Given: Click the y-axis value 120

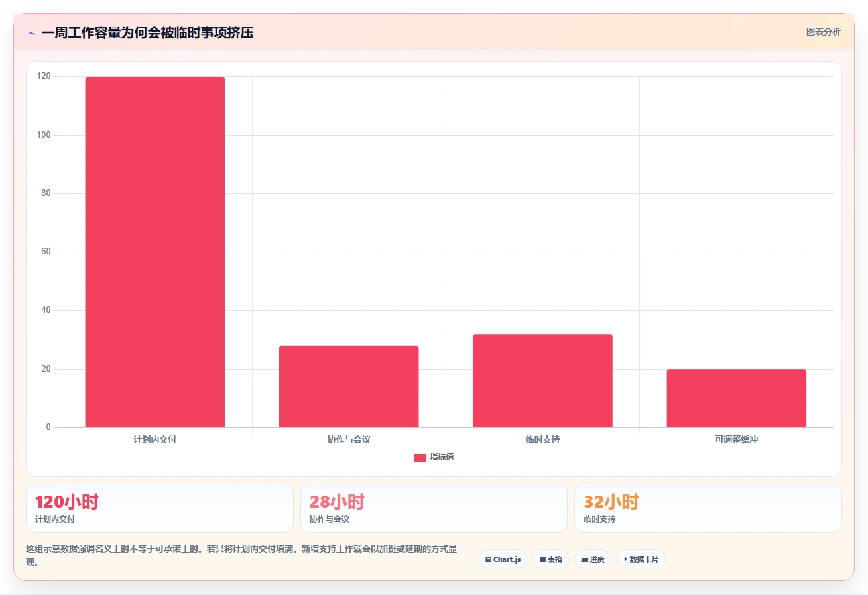Looking at the screenshot, I should pos(44,76).
